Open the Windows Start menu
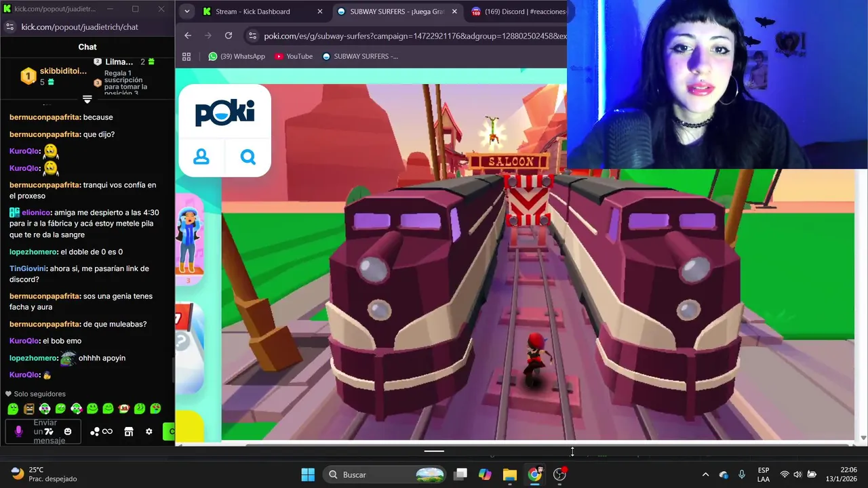Screen dimensions: 868x488 click(x=308, y=474)
